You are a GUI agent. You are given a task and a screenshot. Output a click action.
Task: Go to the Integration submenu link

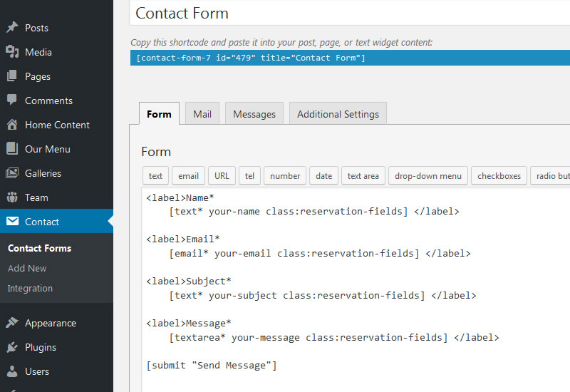point(30,288)
